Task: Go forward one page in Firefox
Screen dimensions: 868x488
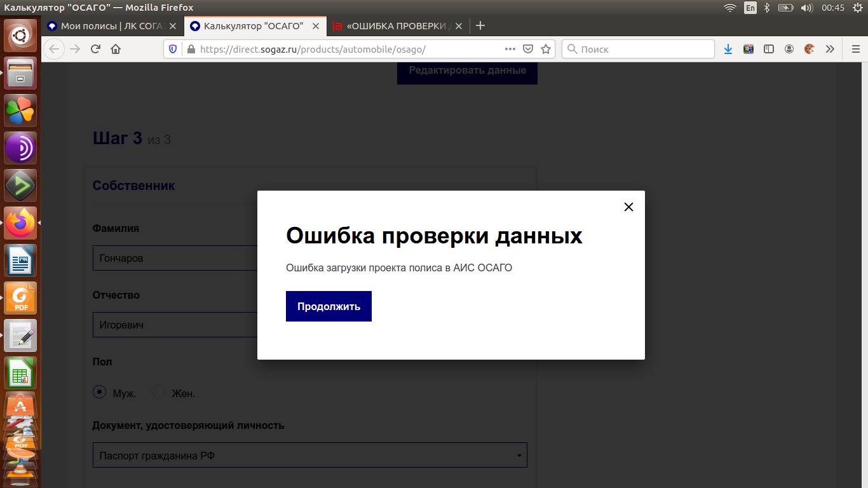Action: tap(75, 49)
